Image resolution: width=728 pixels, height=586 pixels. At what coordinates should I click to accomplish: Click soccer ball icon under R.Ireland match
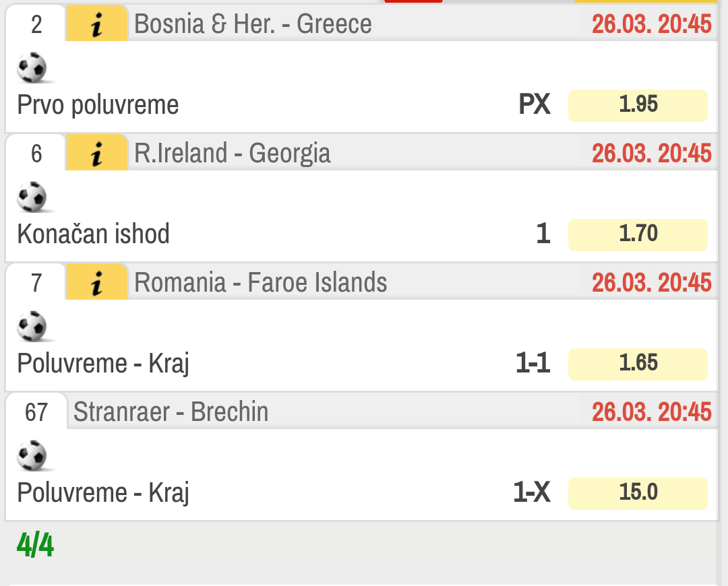[x=32, y=197]
